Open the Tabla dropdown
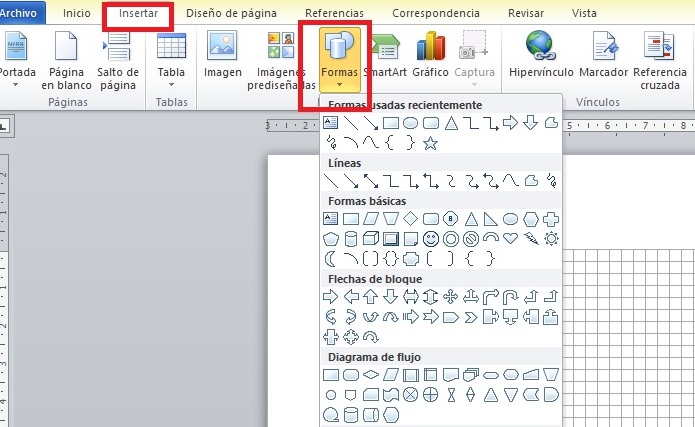 [x=171, y=60]
